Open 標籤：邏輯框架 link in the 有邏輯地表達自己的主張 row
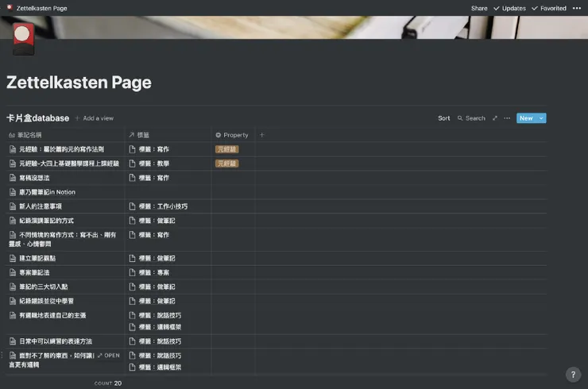588x389 pixels. (161, 327)
